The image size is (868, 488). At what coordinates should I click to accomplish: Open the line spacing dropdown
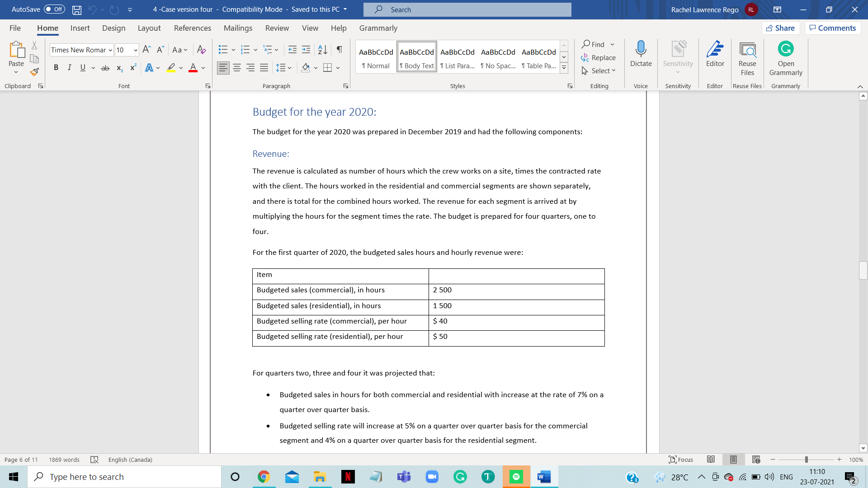(283, 67)
